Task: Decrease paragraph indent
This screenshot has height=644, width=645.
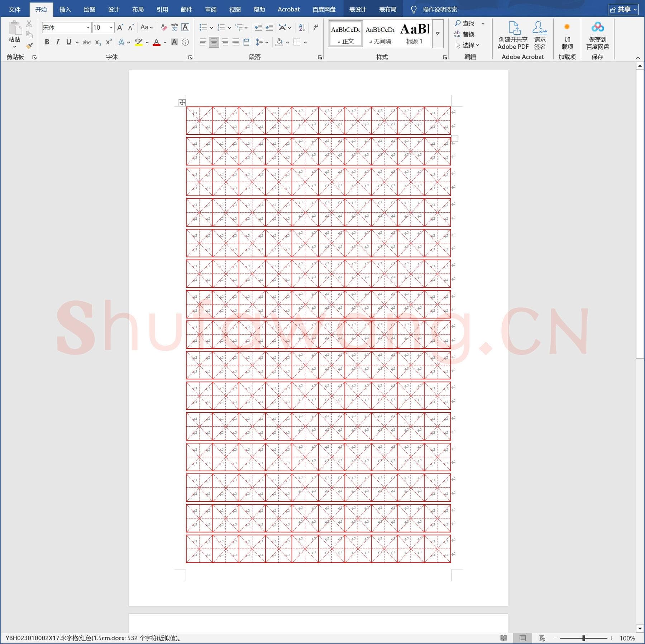Action: pyautogui.click(x=258, y=27)
